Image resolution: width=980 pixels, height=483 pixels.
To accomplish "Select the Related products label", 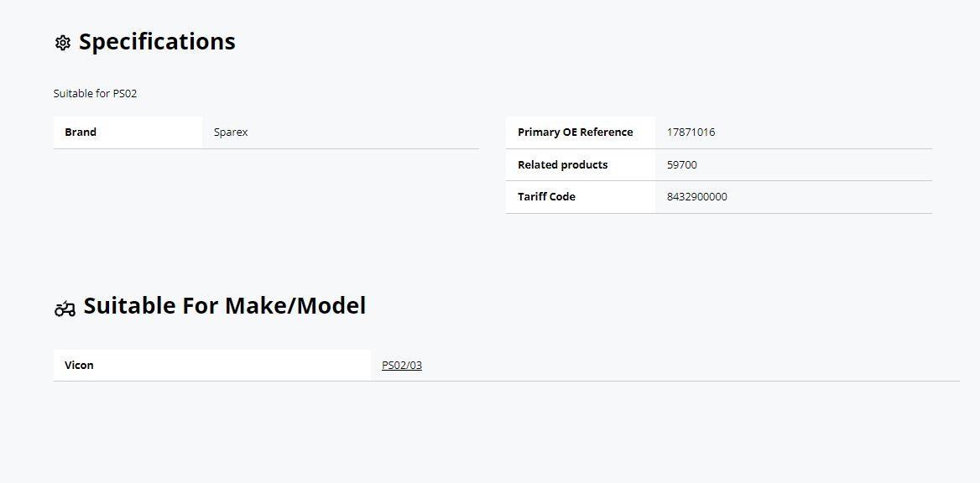I will (x=562, y=165).
